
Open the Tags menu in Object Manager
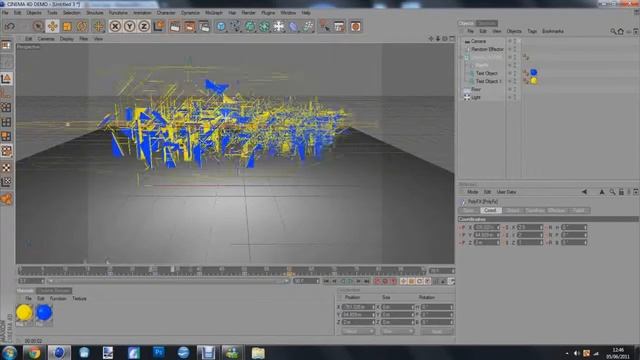coord(532,31)
